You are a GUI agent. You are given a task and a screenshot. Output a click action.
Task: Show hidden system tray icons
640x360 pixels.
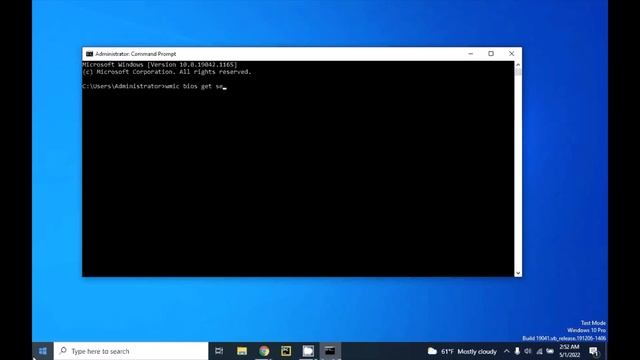point(507,351)
